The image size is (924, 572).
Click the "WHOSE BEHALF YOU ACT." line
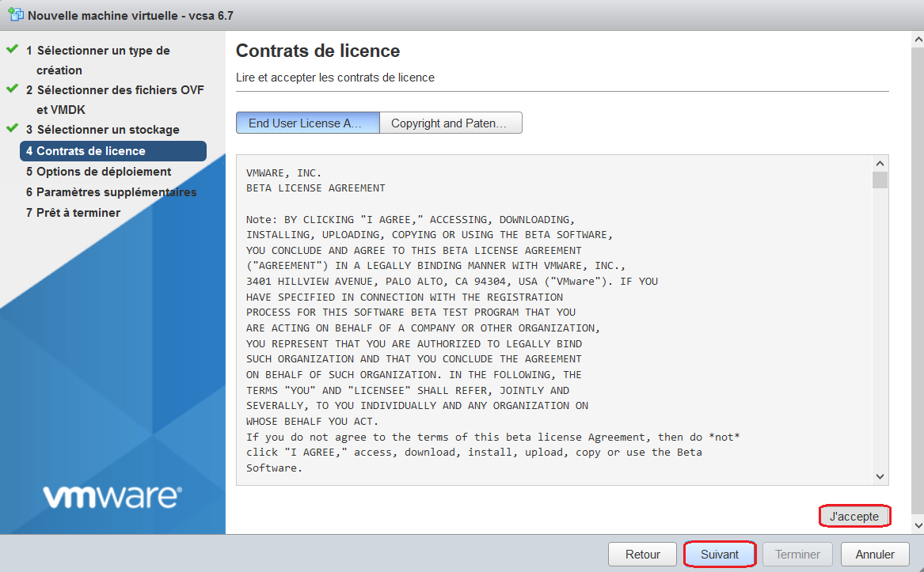[312, 421]
